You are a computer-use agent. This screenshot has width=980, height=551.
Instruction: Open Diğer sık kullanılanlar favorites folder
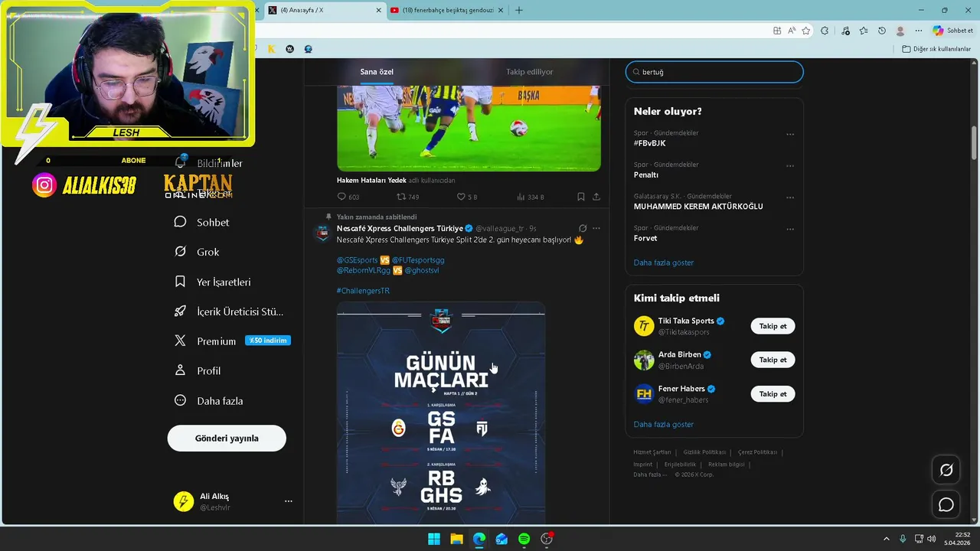pos(936,49)
